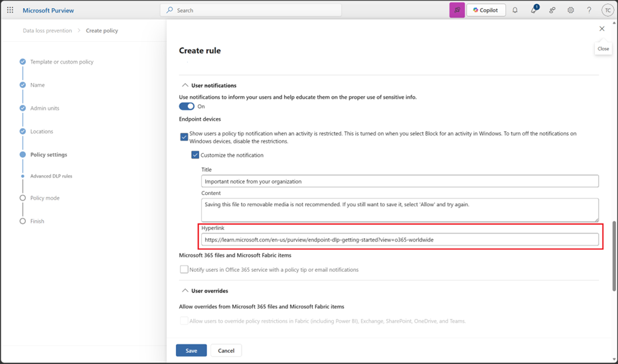
Task: Click the Finish step circle
Action: coord(23,221)
